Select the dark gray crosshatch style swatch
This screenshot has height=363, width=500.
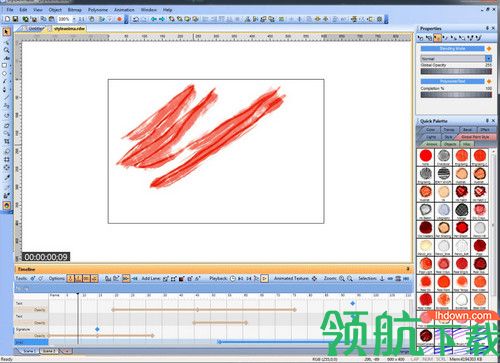[462, 210]
